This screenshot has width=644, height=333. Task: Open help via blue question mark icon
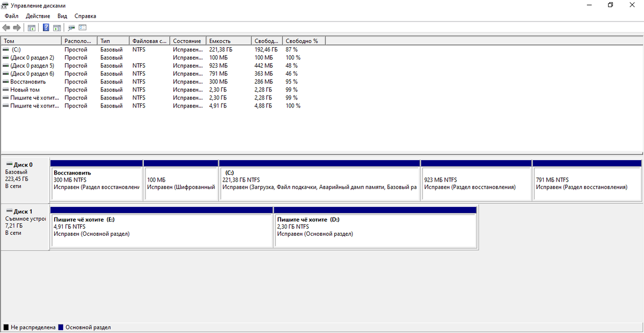(x=46, y=27)
